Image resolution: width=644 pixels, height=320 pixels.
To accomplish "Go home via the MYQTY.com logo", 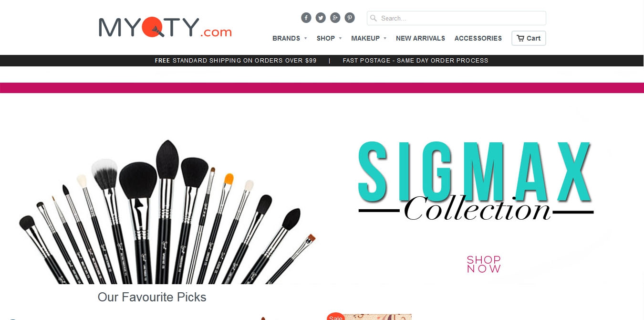I will click(165, 27).
